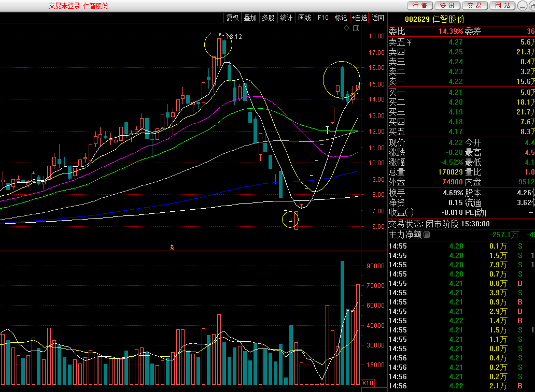The width and height of the screenshot is (535, 392).
Task: Open the F10 company info
Action: [323, 18]
